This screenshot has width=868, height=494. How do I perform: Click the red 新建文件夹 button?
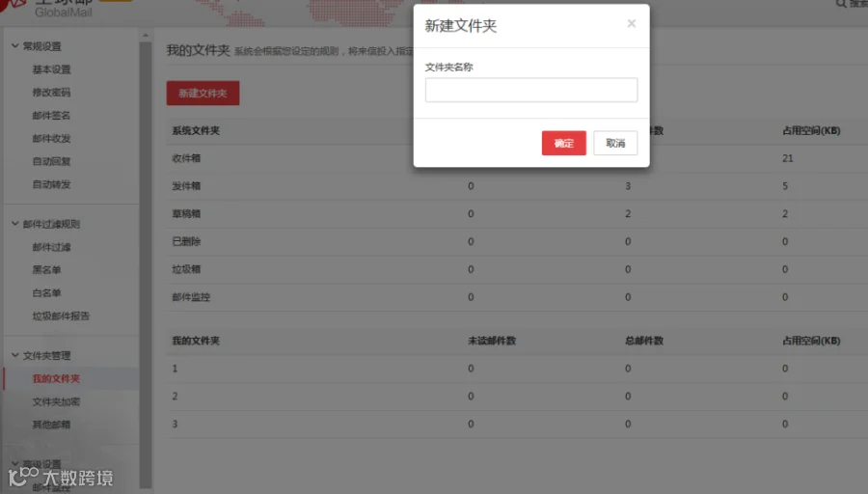[x=203, y=93]
